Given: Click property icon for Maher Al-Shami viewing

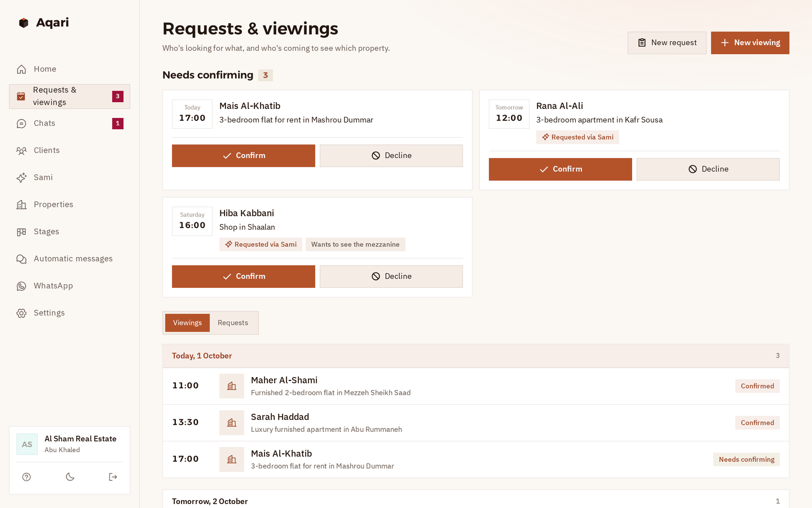Looking at the screenshot, I should pos(232,386).
